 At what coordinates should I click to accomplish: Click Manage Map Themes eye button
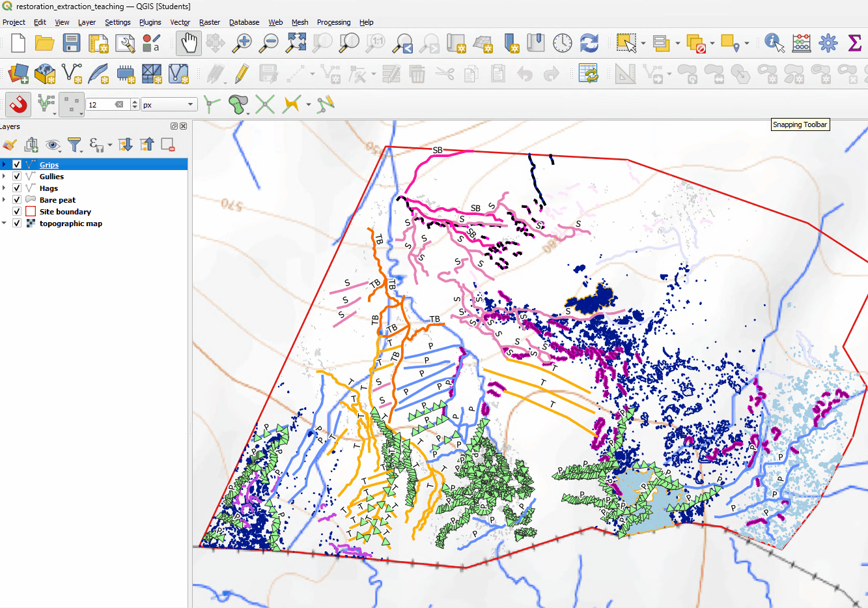pos(52,145)
